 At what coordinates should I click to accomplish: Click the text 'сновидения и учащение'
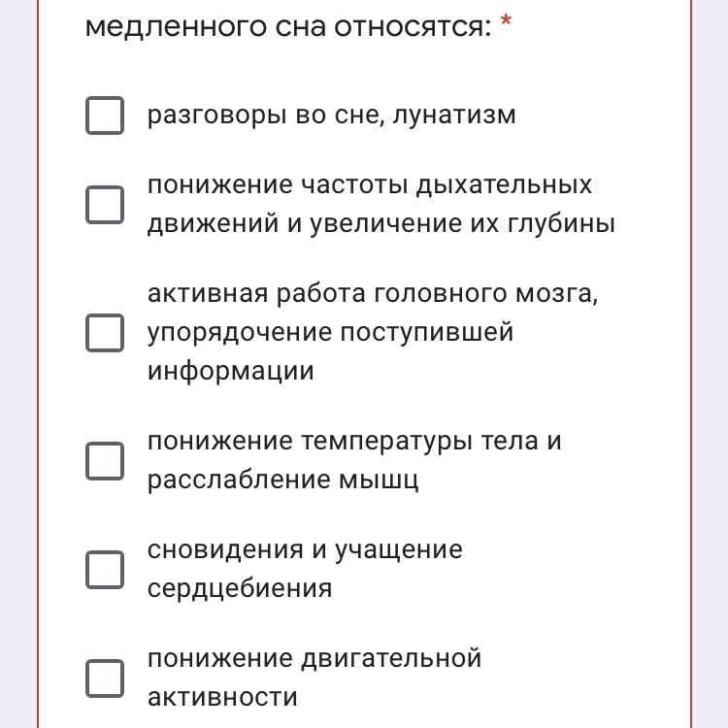[305, 551]
